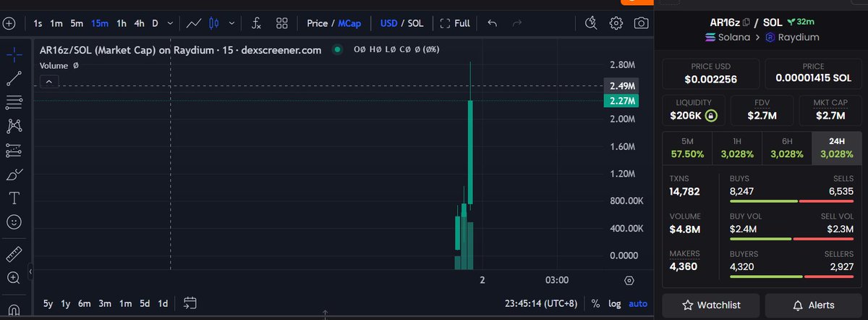The height and width of the screenshot is (320, 868).
Task: Set chart range to 1y
Action: (x=66, y=304)
